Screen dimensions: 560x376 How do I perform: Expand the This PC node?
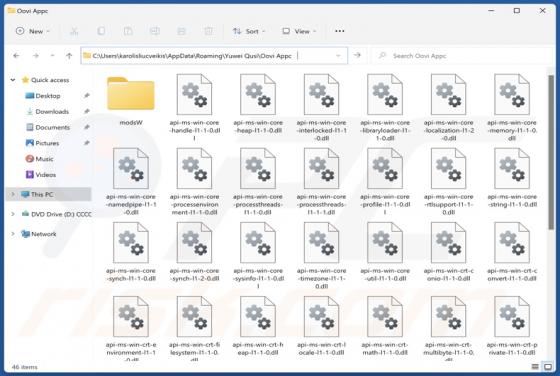[13, 194]
